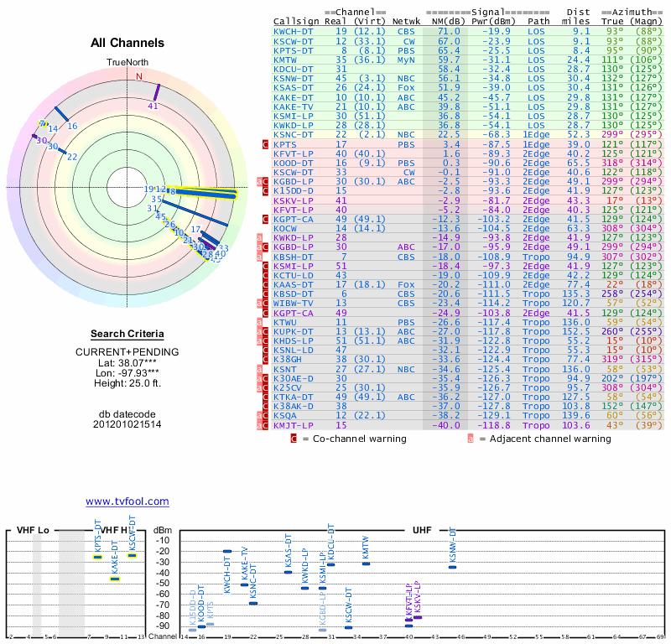
Task: Click the -40.0 NM(dB) value for KMJT-LP
Action: coord(446,425)
